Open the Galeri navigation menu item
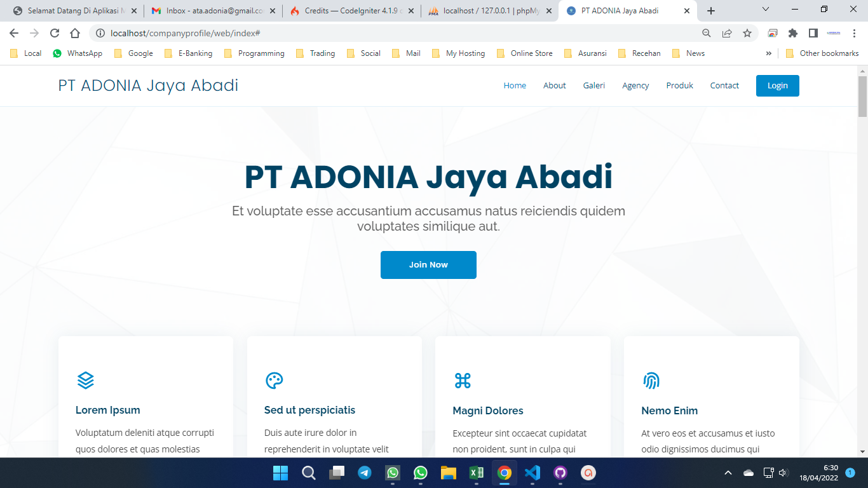 (594, 86)
